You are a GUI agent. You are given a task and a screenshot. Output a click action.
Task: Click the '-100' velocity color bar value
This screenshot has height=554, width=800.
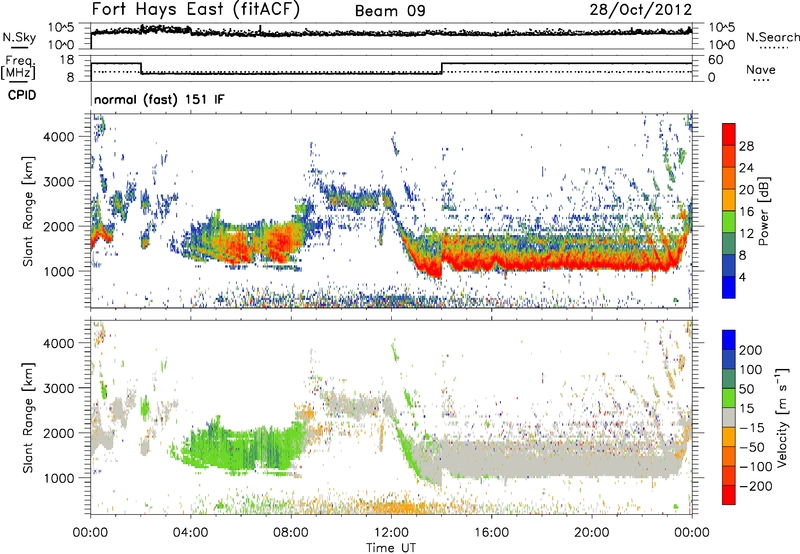tap(756, 467)
